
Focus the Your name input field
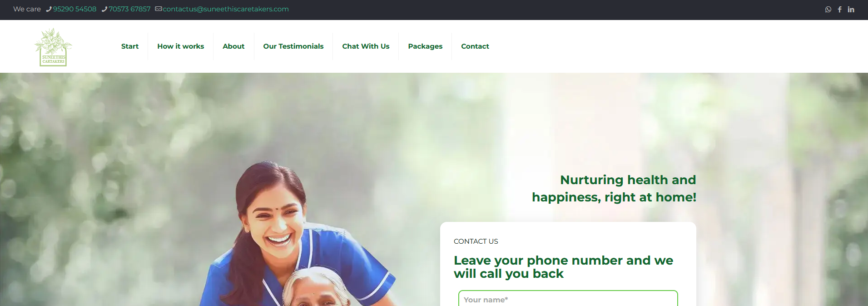568,298
